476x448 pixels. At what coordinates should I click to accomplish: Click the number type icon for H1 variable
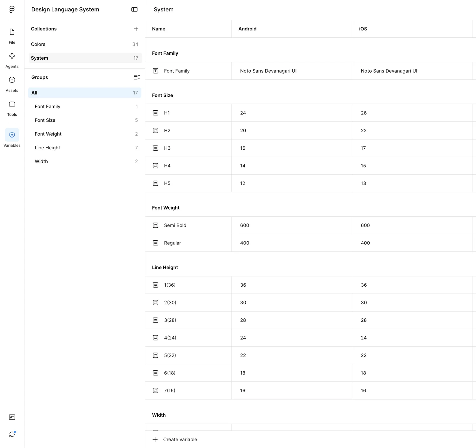[155, 113]
